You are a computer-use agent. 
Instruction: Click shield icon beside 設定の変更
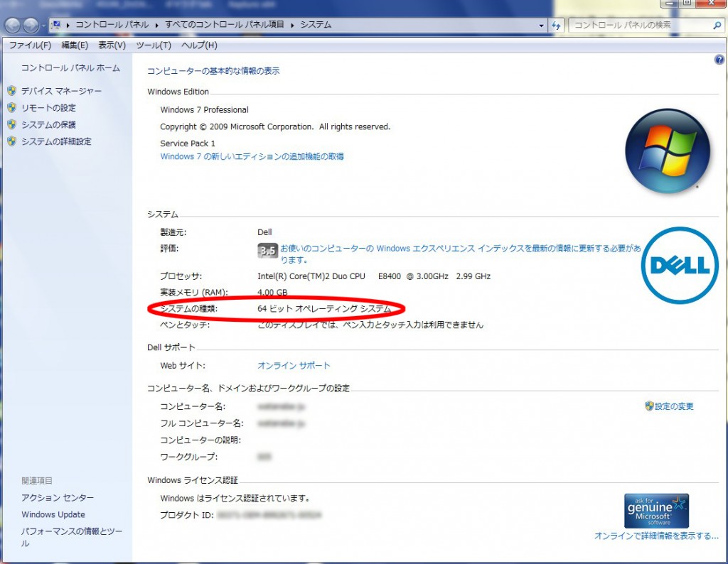pos(649,406)
